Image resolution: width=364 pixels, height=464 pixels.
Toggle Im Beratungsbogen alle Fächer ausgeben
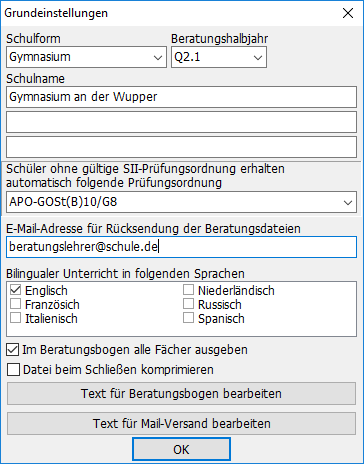click(x=13, y=350)
